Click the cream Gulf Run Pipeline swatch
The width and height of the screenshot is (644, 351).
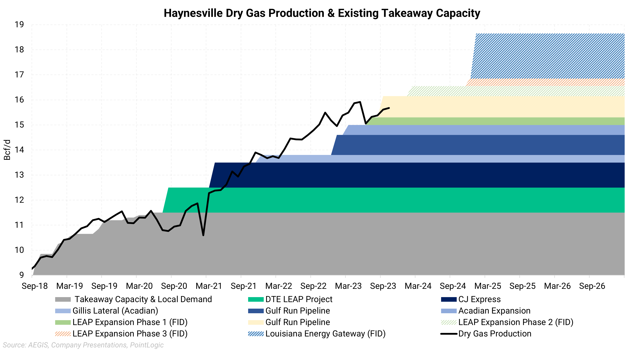click(x=256, y=322)
